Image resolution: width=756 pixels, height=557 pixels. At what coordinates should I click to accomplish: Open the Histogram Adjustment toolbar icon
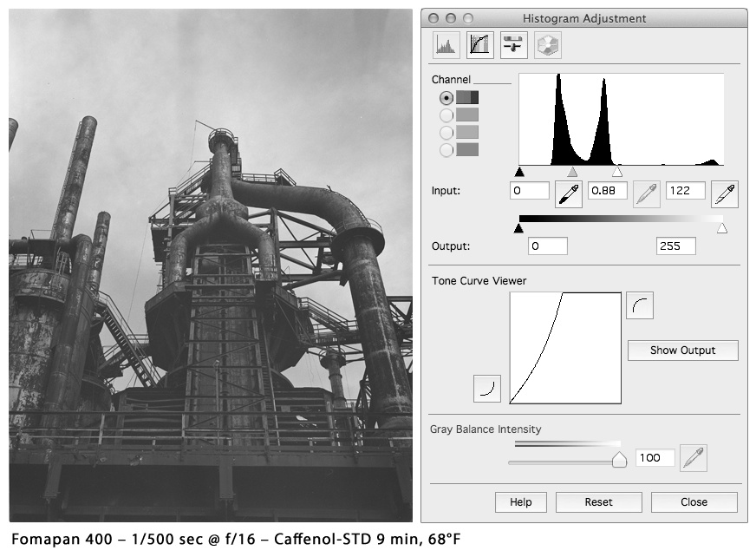446,45
